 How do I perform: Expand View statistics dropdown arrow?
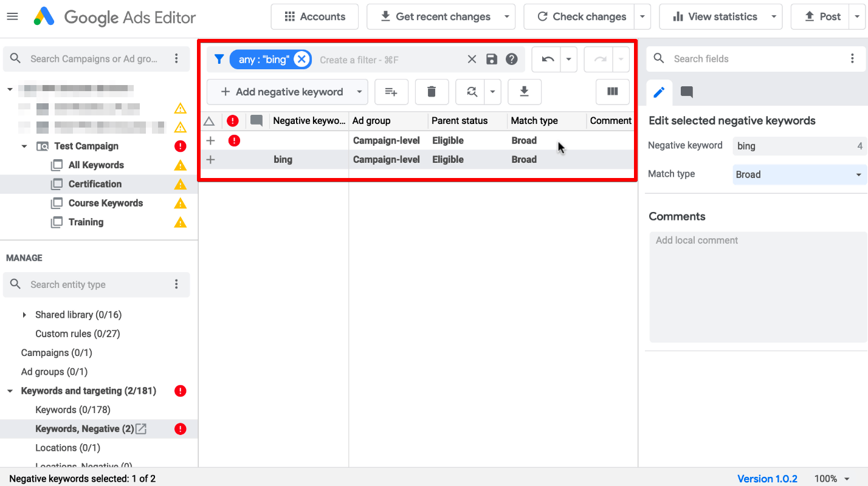tap(774, 16)
